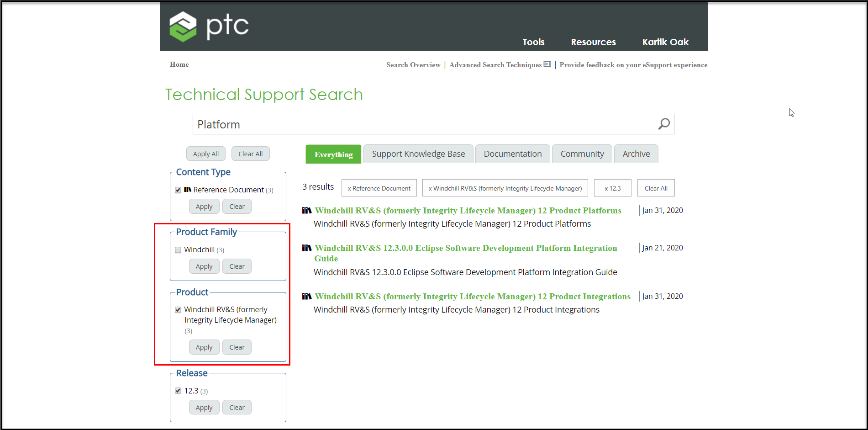Enable the Windchill product family checkbox
The image size is (868, 430).
pyautogui.click(x=178, y=250)
